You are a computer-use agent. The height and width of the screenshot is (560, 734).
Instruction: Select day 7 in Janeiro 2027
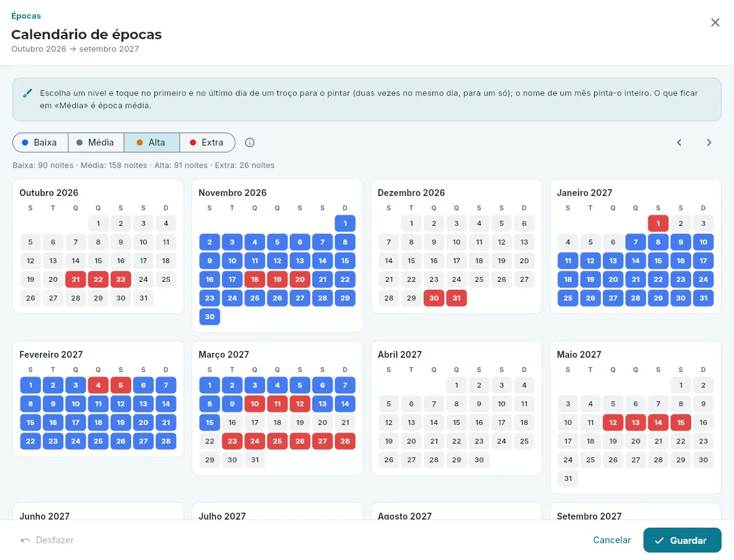(636, 242)
